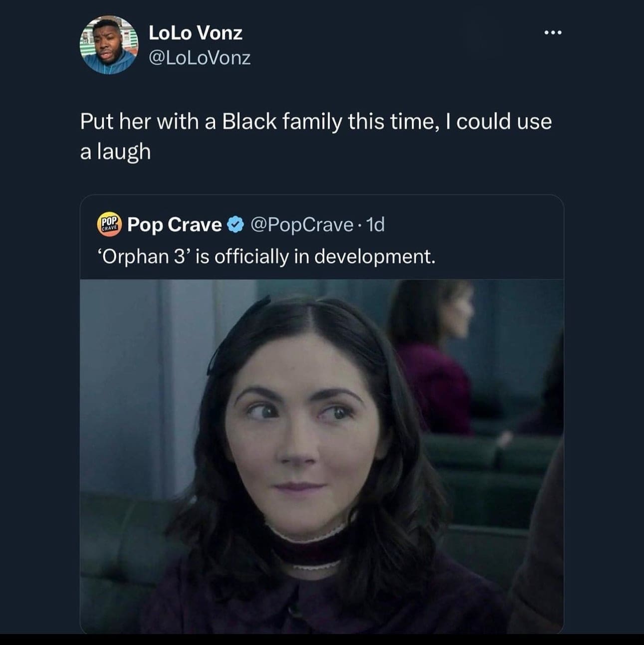Click the word 'laugh' in the tweet
This screenshot has height=645, width=644.
point(124,152)
